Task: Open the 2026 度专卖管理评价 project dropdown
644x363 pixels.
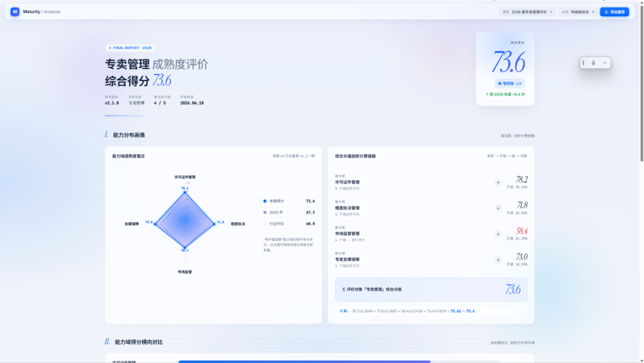Action: tap(528, 12)
